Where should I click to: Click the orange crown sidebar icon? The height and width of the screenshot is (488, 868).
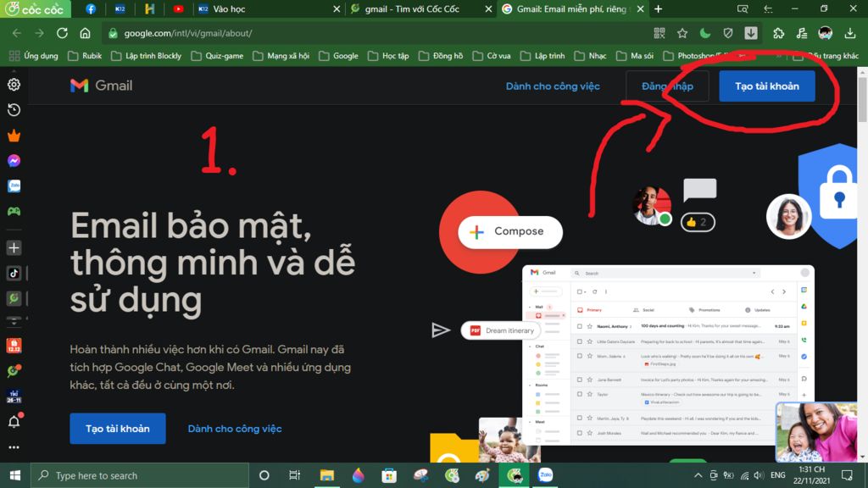click(14, 136)
